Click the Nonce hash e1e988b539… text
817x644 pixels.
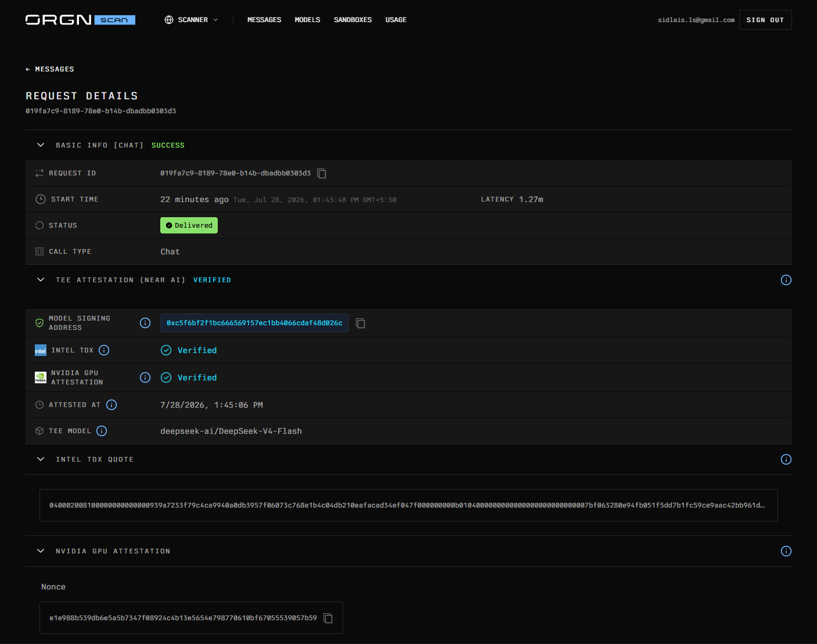click(183, 618)
